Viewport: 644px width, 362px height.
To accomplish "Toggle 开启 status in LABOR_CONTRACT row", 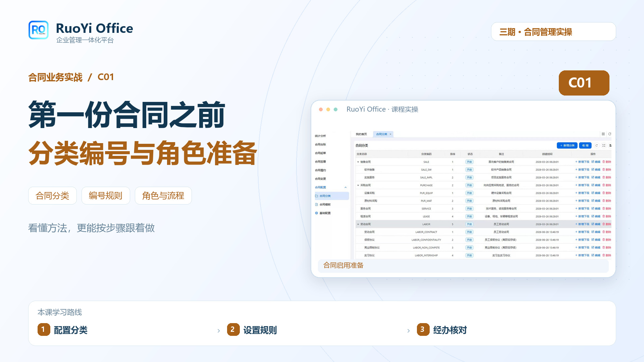I will (x=469, y=232).
